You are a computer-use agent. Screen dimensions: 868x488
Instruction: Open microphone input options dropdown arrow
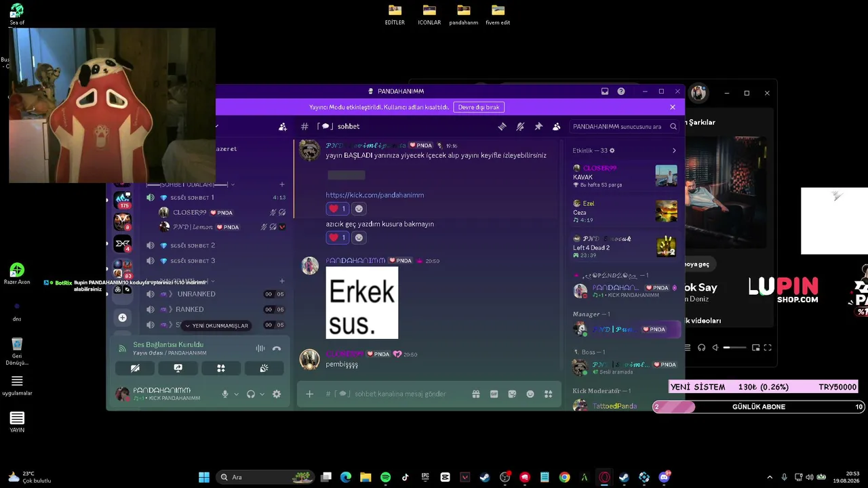pyautogui.click(x=236, y=394)
